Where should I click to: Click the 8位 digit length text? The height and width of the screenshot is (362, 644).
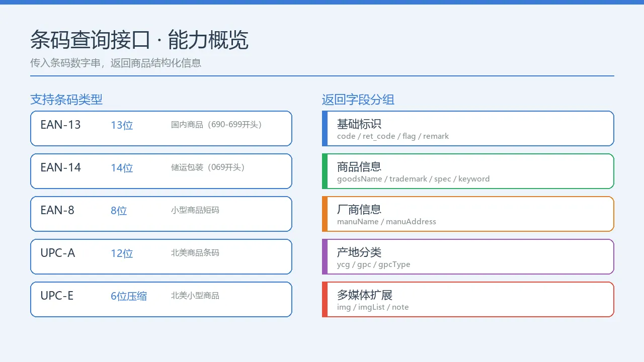119,211
